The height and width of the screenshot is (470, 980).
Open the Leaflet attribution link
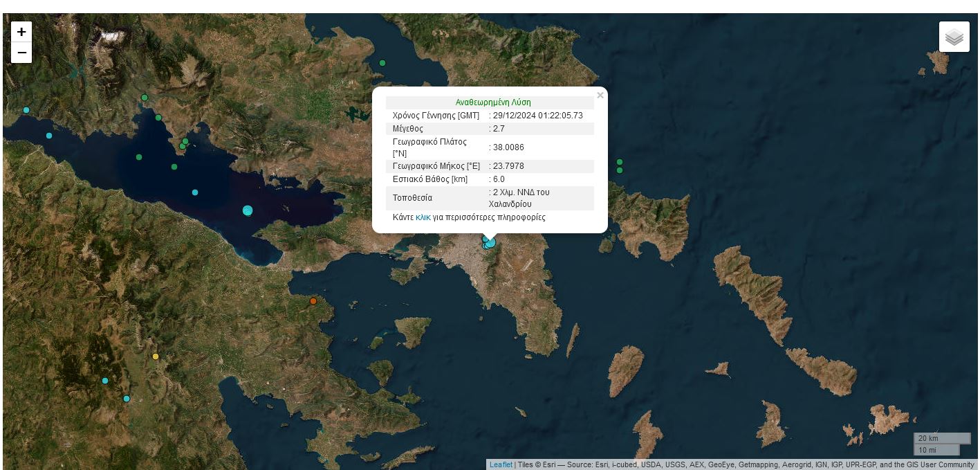[x=501, y=464]
